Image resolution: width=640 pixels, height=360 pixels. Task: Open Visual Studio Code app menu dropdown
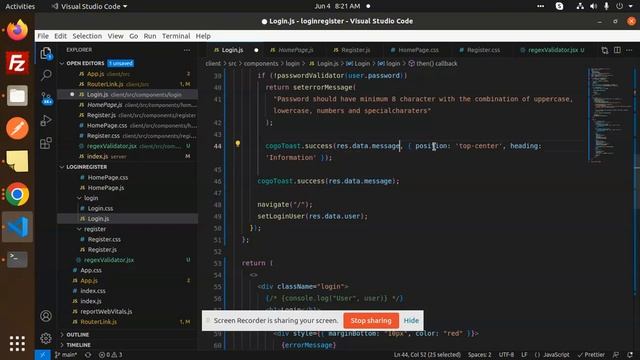pos(89,6)
